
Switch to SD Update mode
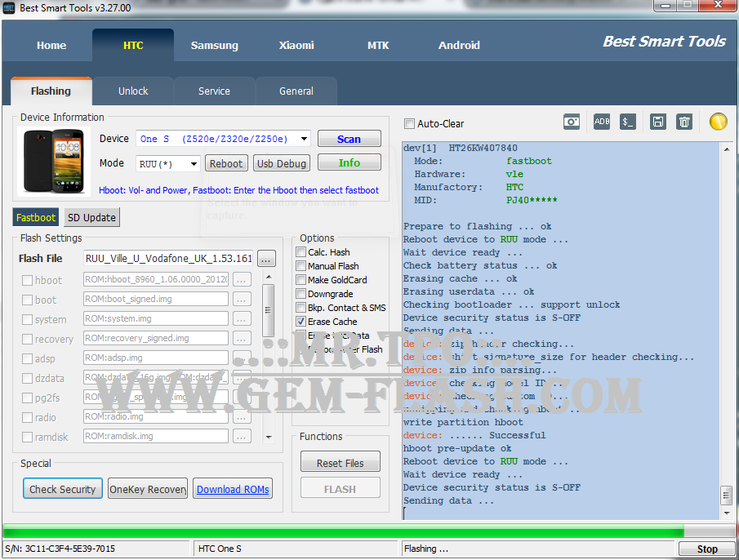click(x=91, y=218)
